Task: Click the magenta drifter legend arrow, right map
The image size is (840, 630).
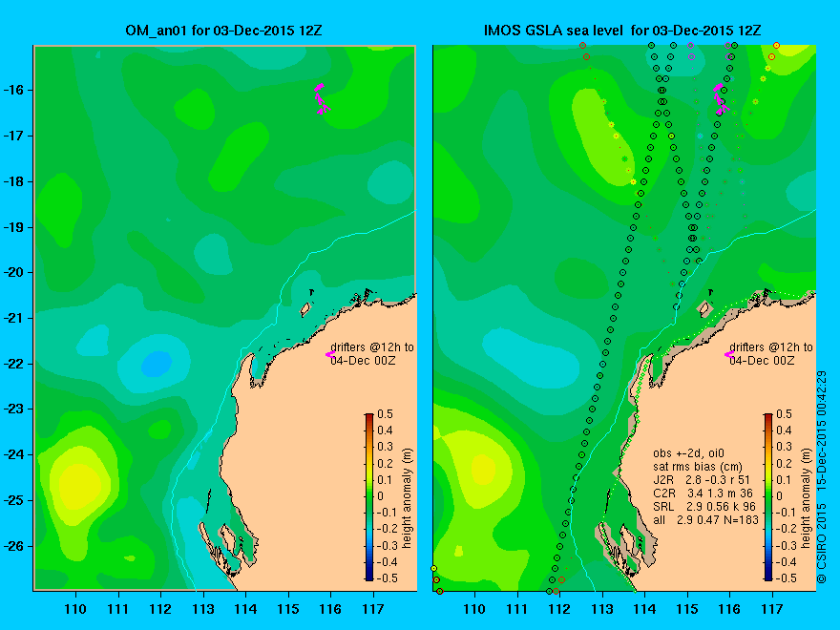Action: point(729,354)
